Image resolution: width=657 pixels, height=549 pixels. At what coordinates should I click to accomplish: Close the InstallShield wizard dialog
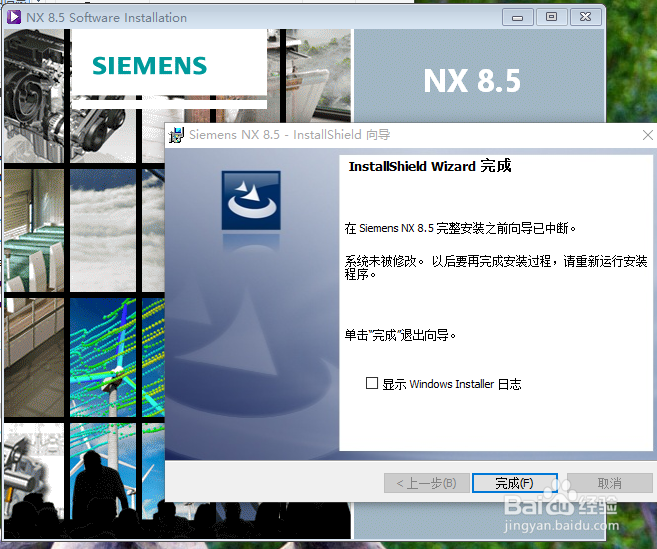(647, 135)
